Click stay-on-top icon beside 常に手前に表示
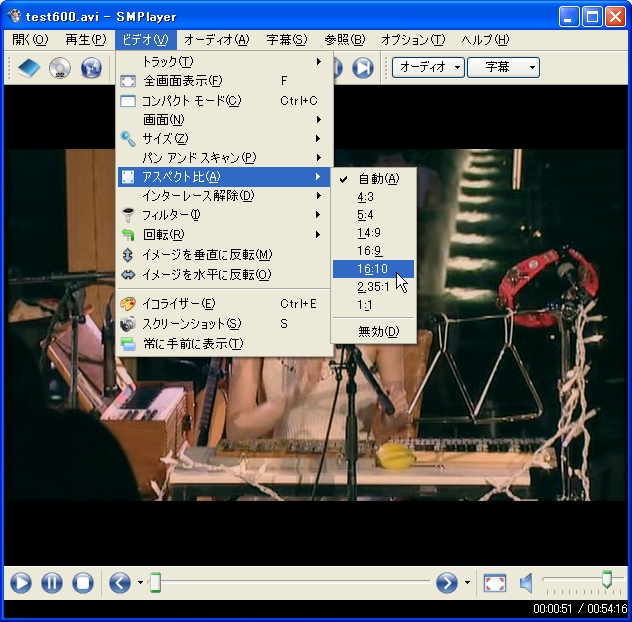Viewport: 632px width, 622px height. click(x=128, y=344)
